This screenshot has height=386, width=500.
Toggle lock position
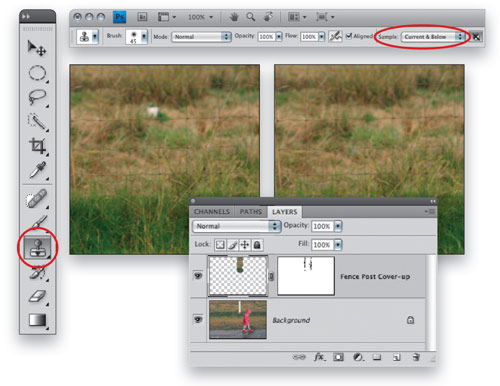coord(245,245)
